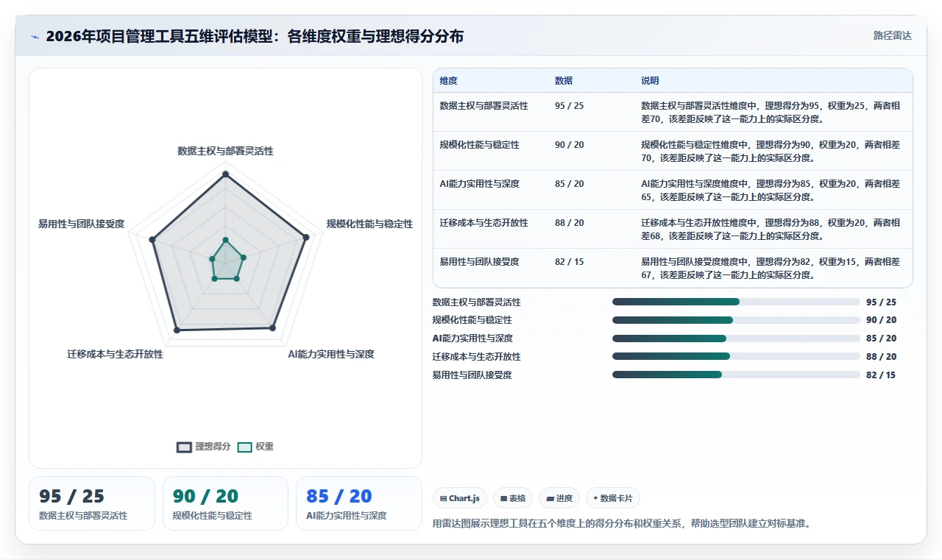The height and width of the screenshot is (560, 942).
Task: Click the 表格 tag button
Action: tap(513, 498)
